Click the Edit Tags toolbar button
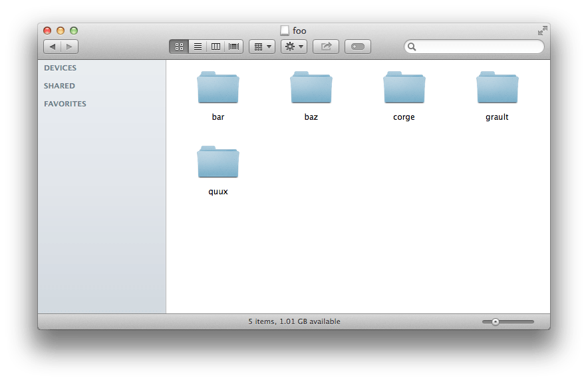This screenshot has height=382, width=588. pyautogui.click(x=358, y=47)
